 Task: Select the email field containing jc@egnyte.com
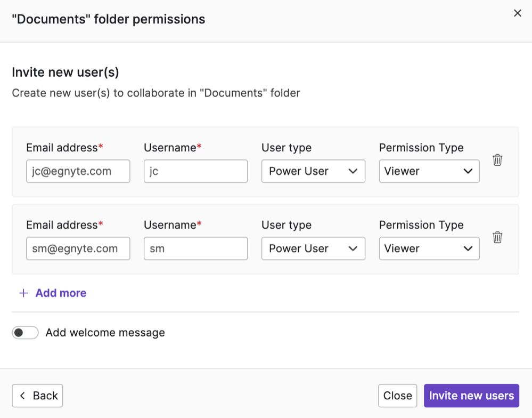pyautogui.click(x=78, y=171)
